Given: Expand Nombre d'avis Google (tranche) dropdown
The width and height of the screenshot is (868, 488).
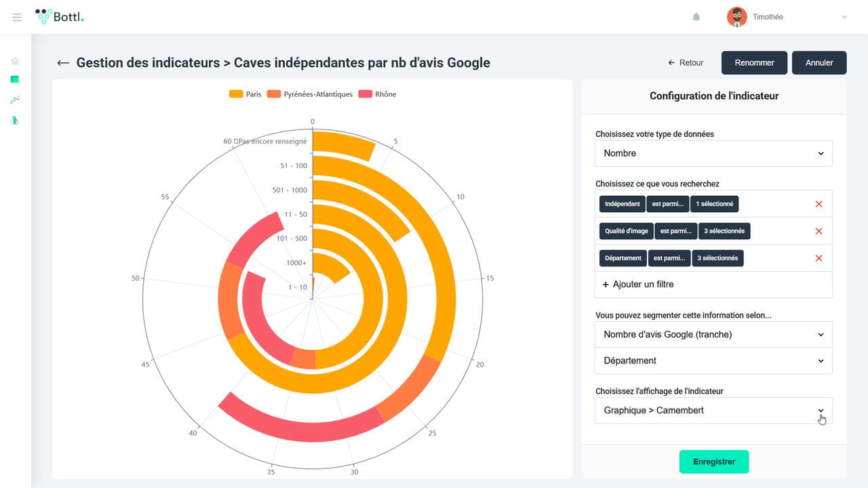Looking at the screenshot, I should 713,334.
